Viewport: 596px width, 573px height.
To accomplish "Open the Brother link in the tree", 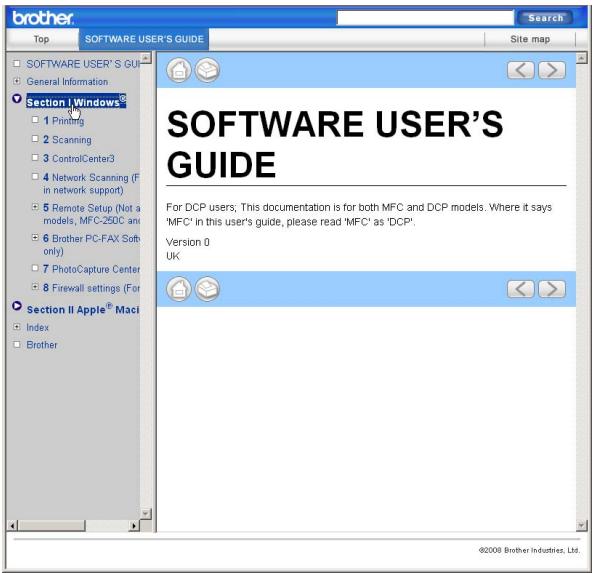I will coord(42,345).
